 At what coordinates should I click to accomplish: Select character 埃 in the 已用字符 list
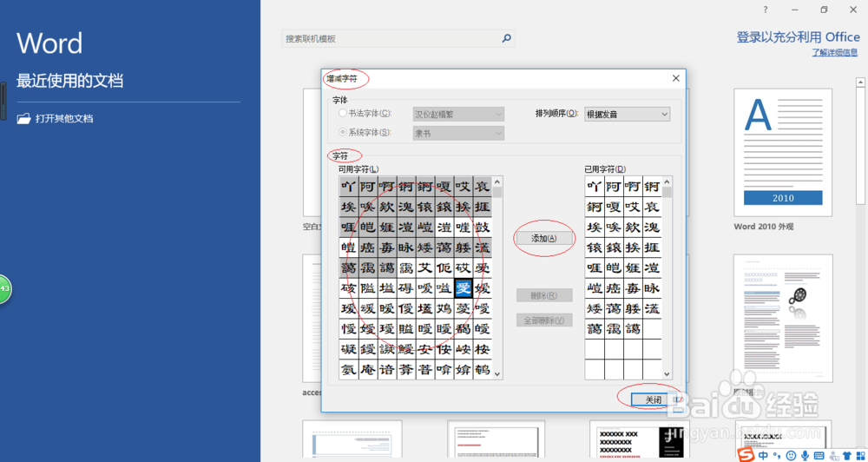coord(595,228)
